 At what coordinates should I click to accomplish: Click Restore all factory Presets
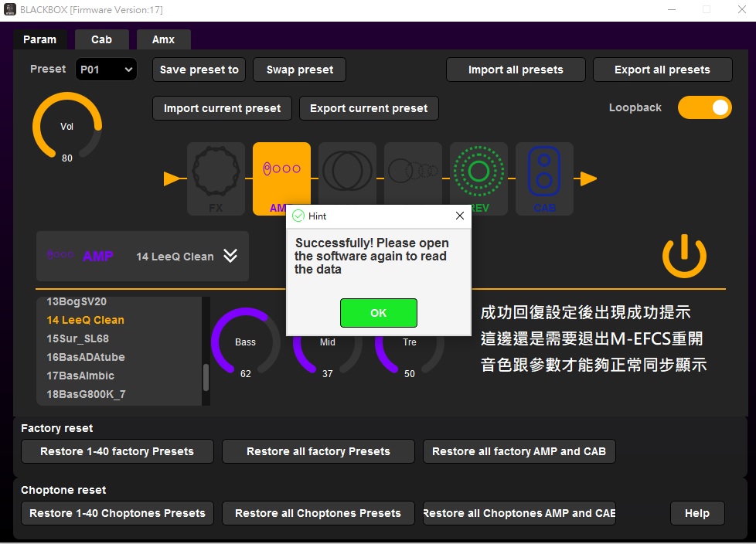(318, 451)
